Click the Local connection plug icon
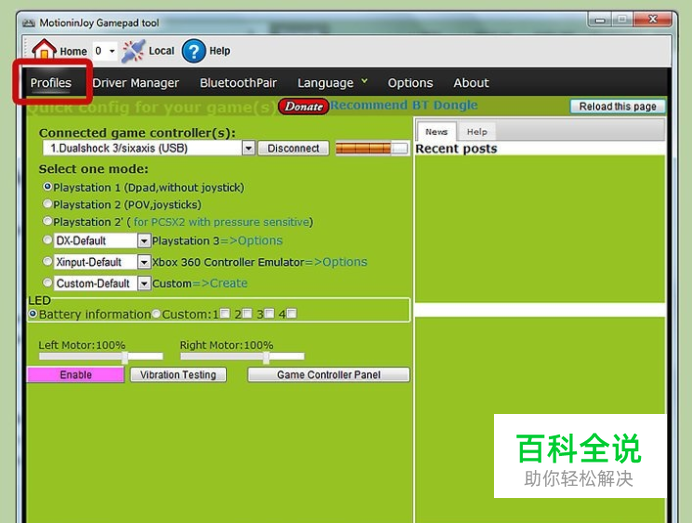The width and height of the screenshot is (692, 523). (x=133, y=51)
